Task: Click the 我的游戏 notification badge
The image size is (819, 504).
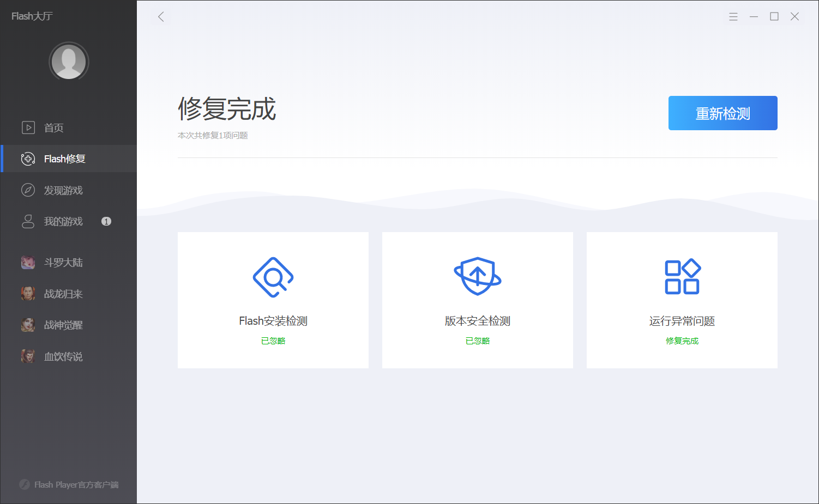Action: [x=106, y=221]
